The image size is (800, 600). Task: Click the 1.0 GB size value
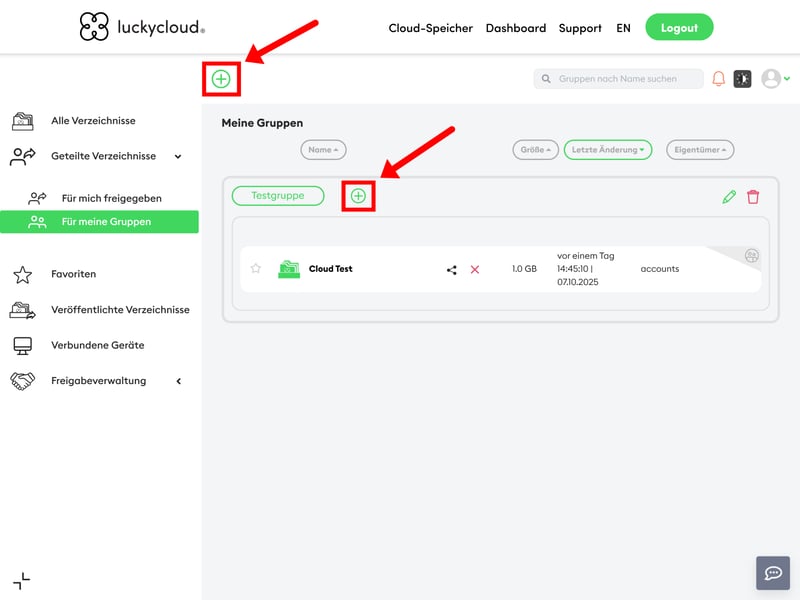524,269
